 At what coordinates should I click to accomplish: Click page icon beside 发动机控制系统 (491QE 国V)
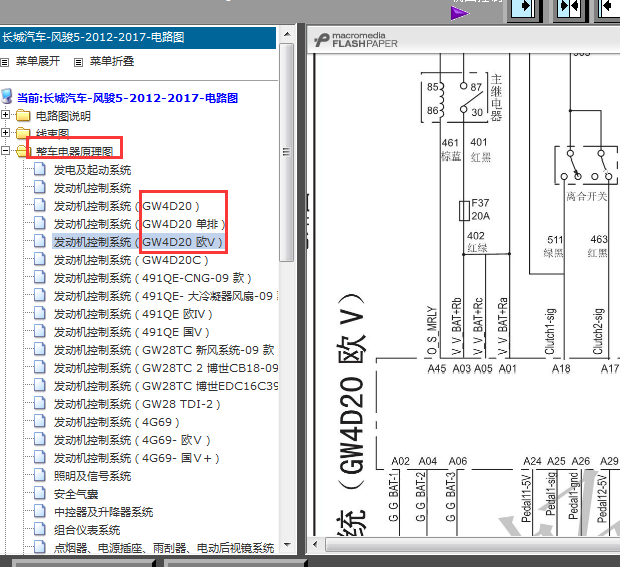(40, 331)
